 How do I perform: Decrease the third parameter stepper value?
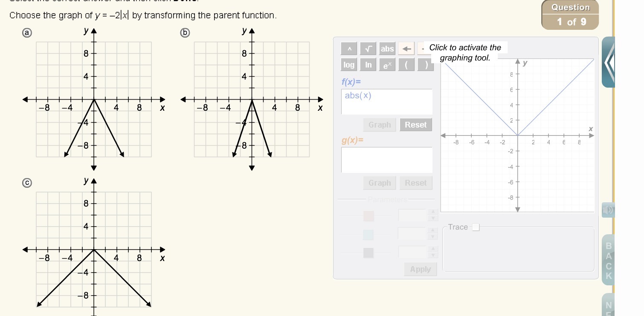coord(433,256)
